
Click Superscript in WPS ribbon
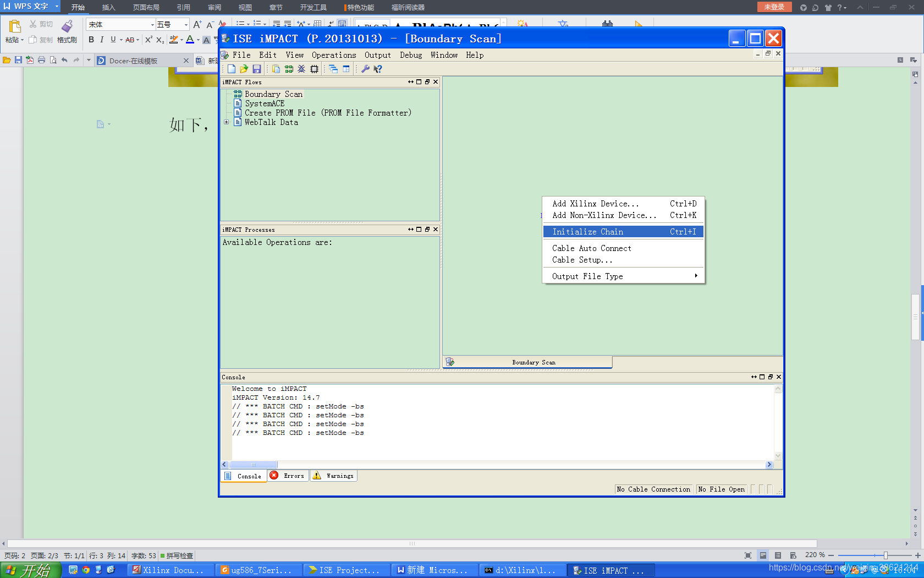(148, 40)
